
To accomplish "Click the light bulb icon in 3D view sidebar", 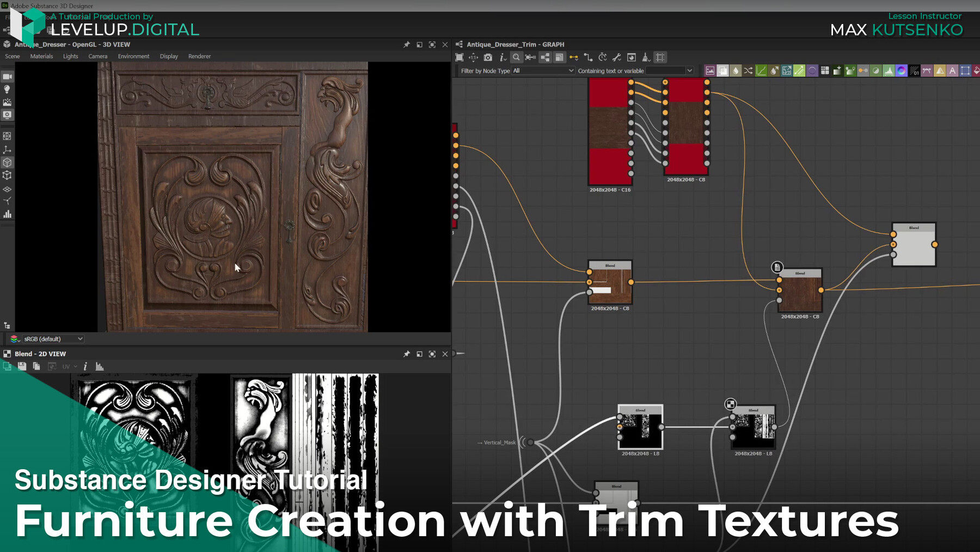I will [x=7, y=89].
